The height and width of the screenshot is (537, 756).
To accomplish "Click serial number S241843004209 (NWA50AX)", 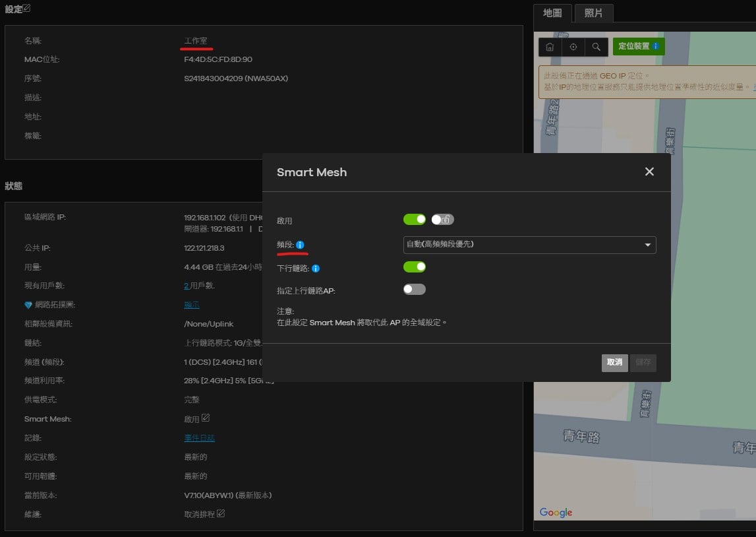I will 236,78.
